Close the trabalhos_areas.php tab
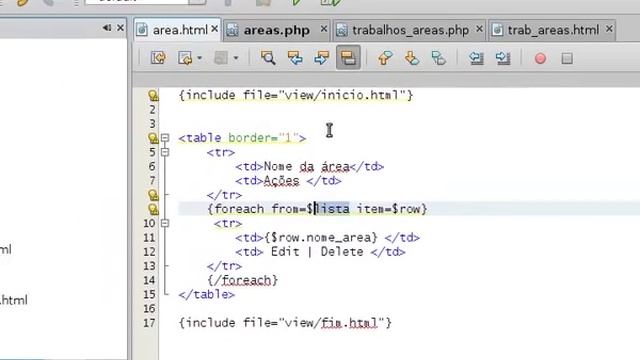 coord(479,29)
